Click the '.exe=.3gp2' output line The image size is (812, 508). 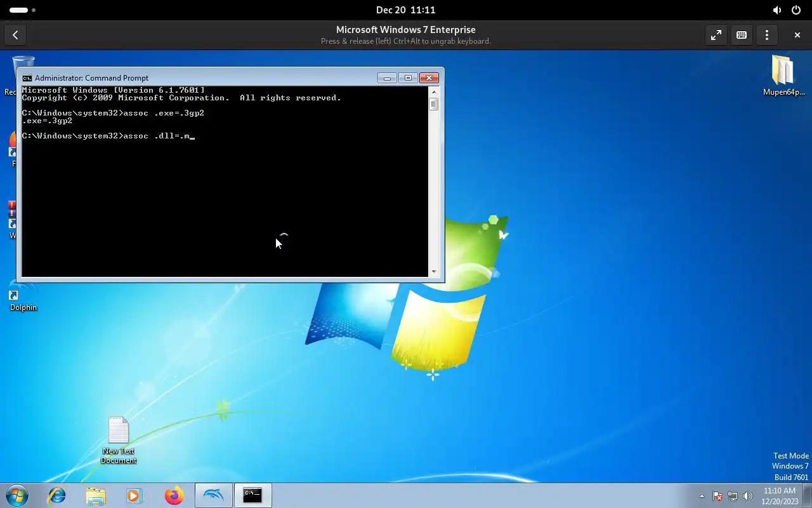pyautogui.click(x=47, y=121)
